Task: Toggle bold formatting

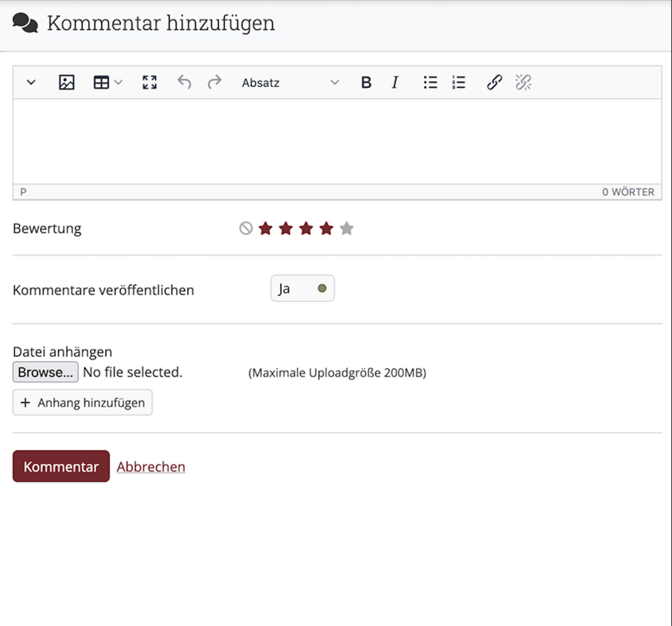Action: [366, 83]
